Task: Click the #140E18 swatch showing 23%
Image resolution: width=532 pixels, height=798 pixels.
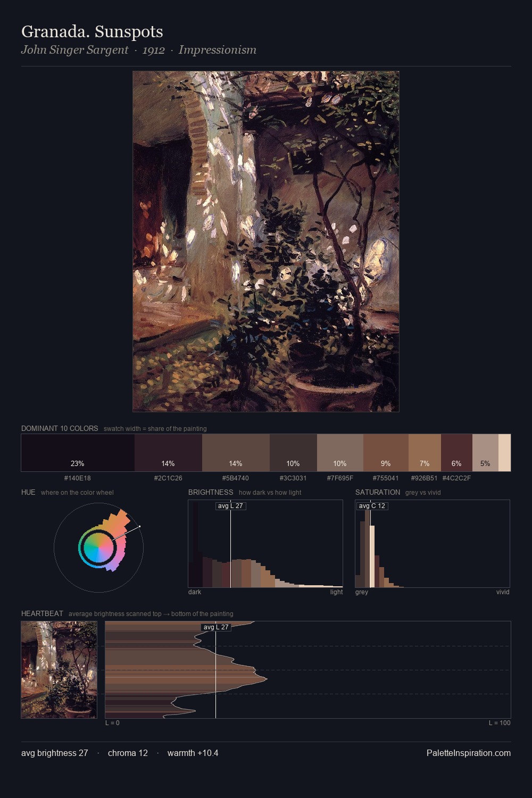Action: coord(78,453)
